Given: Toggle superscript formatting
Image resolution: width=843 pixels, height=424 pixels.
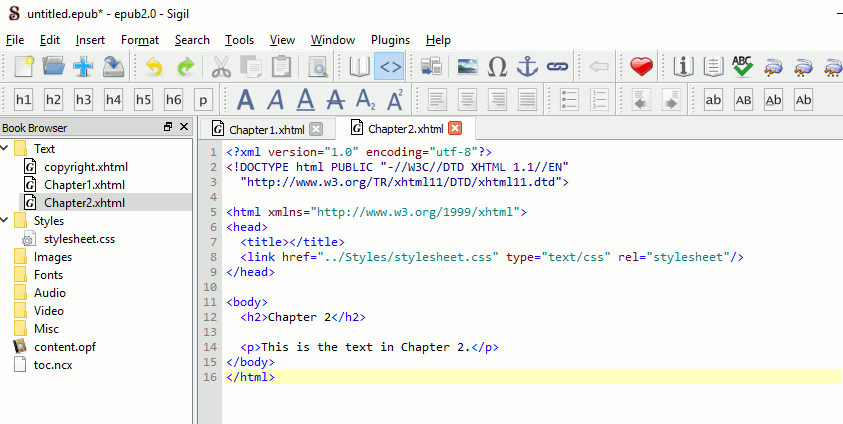Looking at the screenshot, I should tap(396, 100).
